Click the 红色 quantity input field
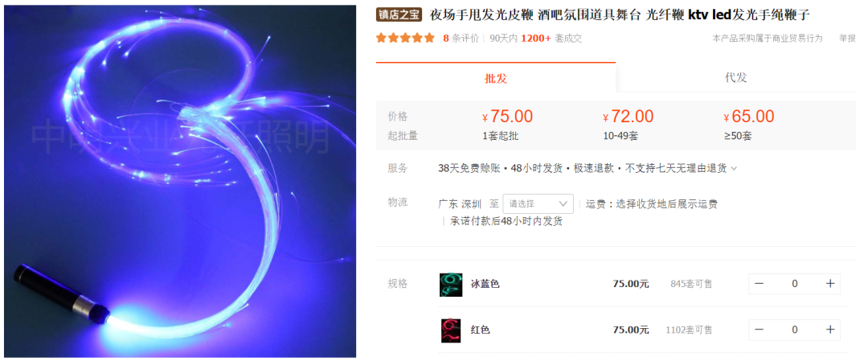This screenshot has height=361, width=868. [x=795, y=330]
